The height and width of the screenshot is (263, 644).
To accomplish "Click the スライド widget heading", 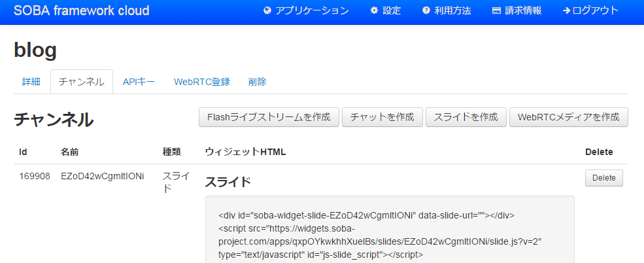I will click(228, 182).
